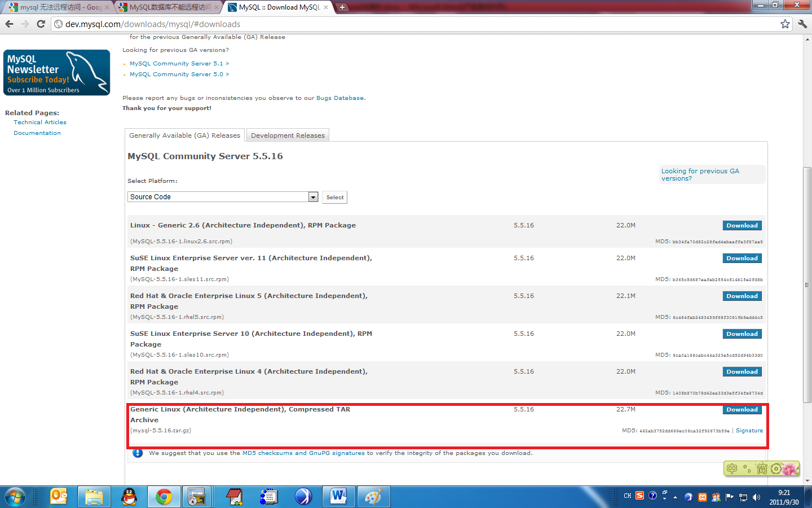Screen dimensions: 812x508
Task: Download SuSE Enterprise Server 10 RPM
Action: click(742, 334)
